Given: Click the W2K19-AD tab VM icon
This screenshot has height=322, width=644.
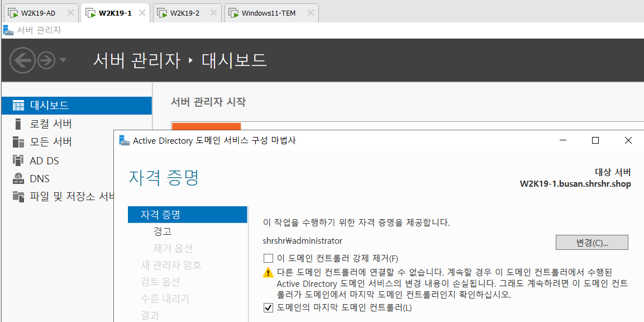Looking at the screenshot, I should [x=13, y=13].
